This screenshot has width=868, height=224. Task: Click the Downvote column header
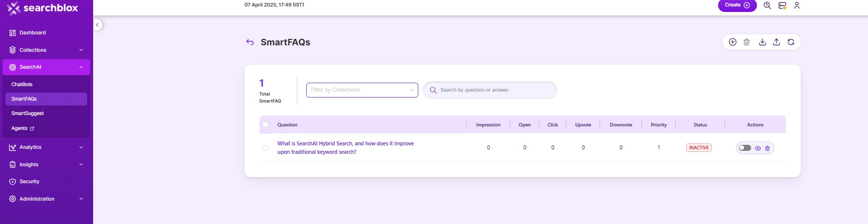point(621,125)
